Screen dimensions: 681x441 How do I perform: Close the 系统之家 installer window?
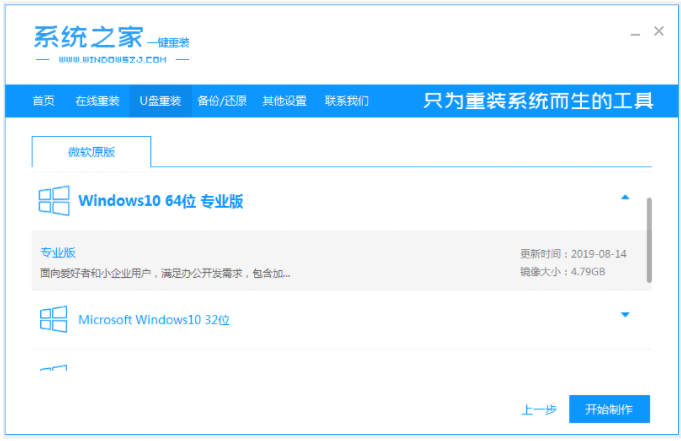(659, 32)
